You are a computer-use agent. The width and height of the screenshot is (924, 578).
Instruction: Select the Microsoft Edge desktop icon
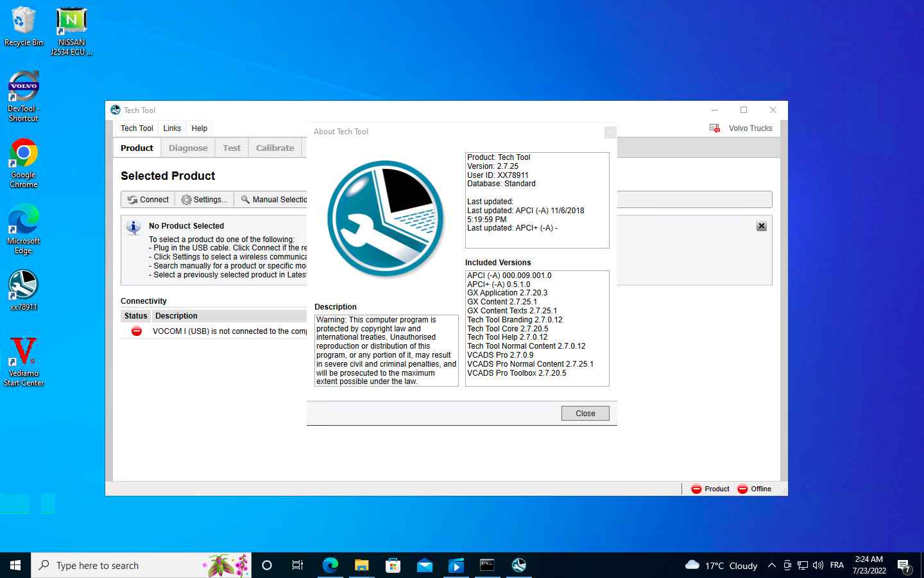coord(24,229)
